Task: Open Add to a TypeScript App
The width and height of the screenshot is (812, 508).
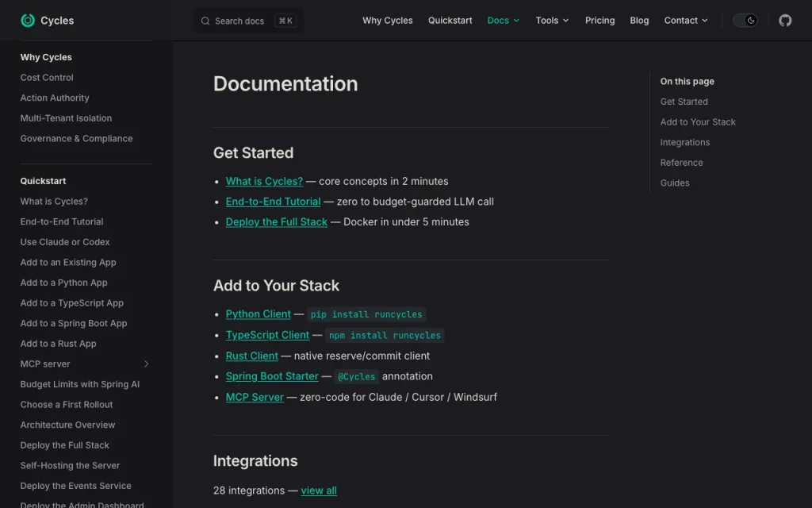Action: (71, 302)
